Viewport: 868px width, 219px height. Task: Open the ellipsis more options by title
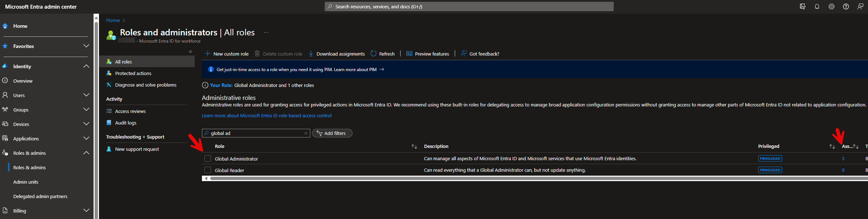point(266,32)
